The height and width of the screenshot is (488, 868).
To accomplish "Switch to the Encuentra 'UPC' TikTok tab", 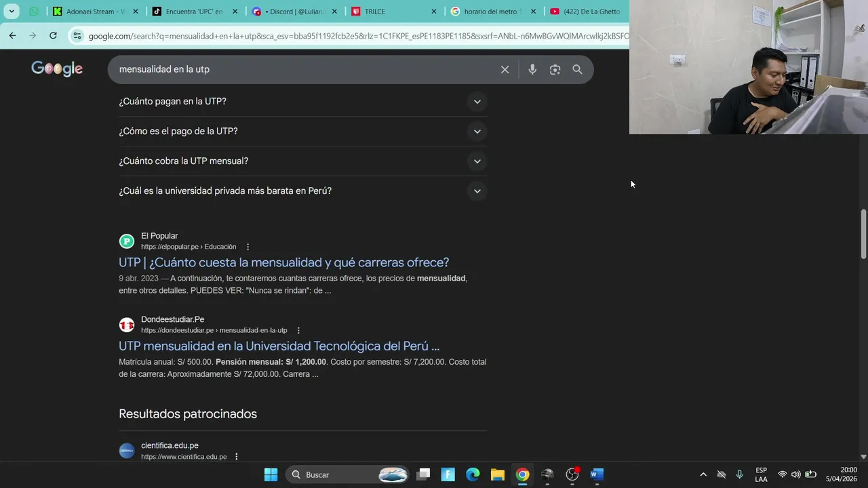I will pyautogui.click(x=194, y=12).
